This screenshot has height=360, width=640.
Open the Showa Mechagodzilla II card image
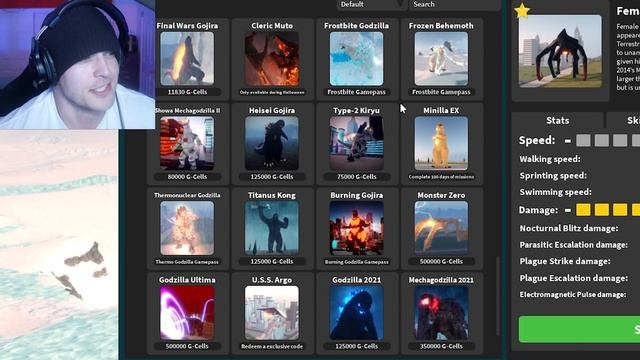coord(187,143)
